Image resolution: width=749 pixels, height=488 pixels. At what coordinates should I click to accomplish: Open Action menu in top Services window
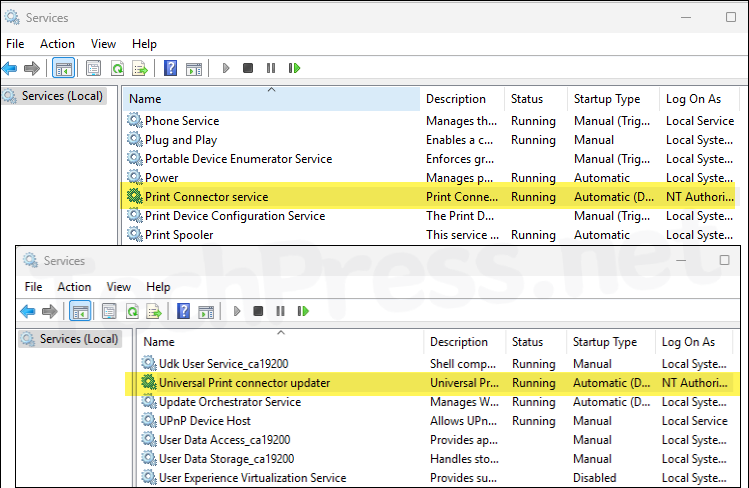pos(57,44)
